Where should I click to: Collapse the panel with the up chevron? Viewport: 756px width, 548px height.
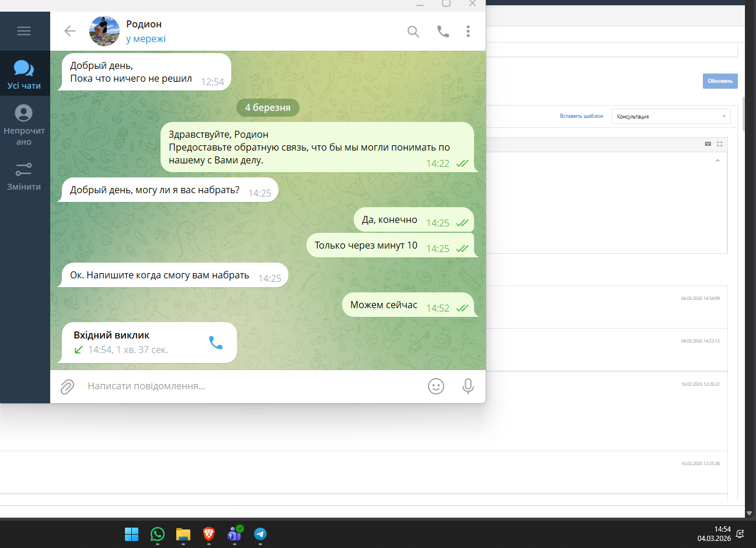pyautogui.click(x=717, y=160)
